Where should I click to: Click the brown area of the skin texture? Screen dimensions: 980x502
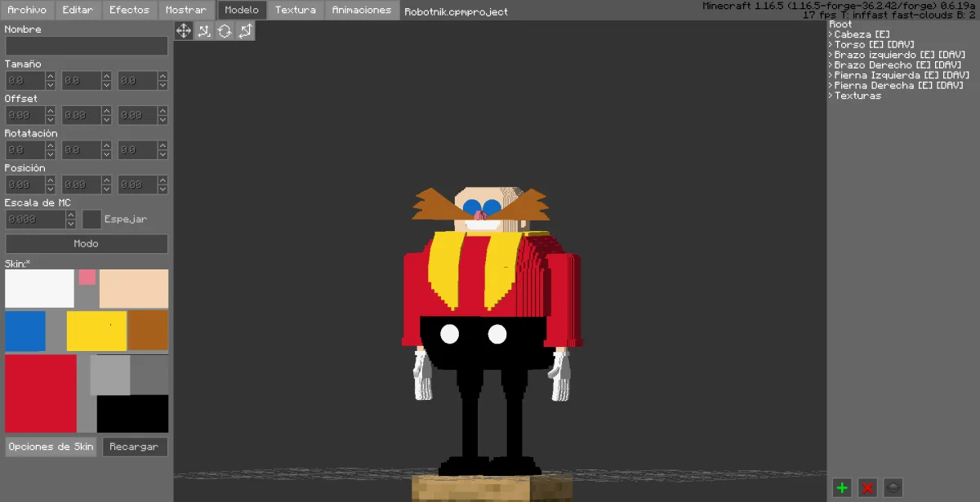148,331
